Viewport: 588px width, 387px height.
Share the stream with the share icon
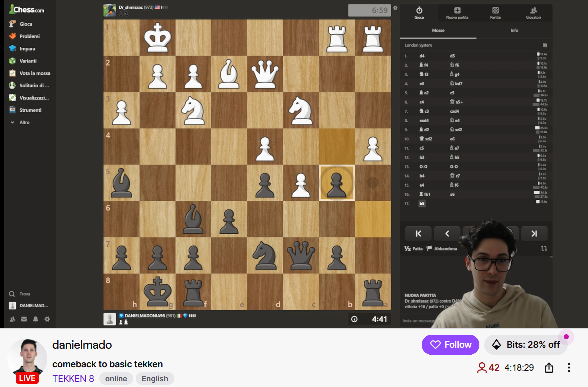pyautogui.click(x=549, y=367)
